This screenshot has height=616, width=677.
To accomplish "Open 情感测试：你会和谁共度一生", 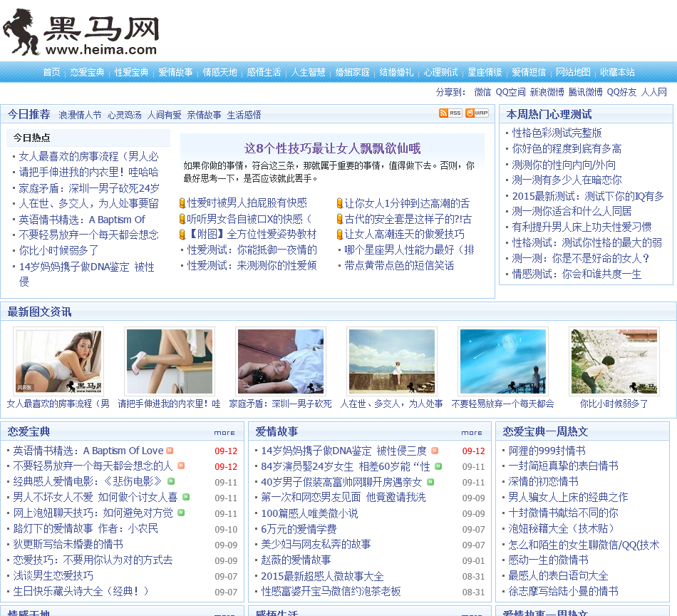I will pyautogui.click(x=577, y=274).
